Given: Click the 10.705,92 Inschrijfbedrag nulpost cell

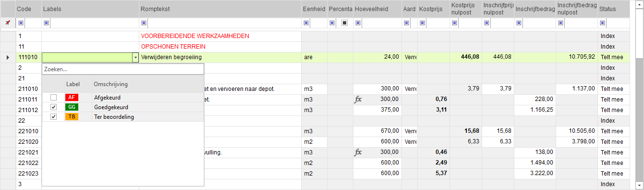Looking at the screenshot, I should (x=577, y=57).
